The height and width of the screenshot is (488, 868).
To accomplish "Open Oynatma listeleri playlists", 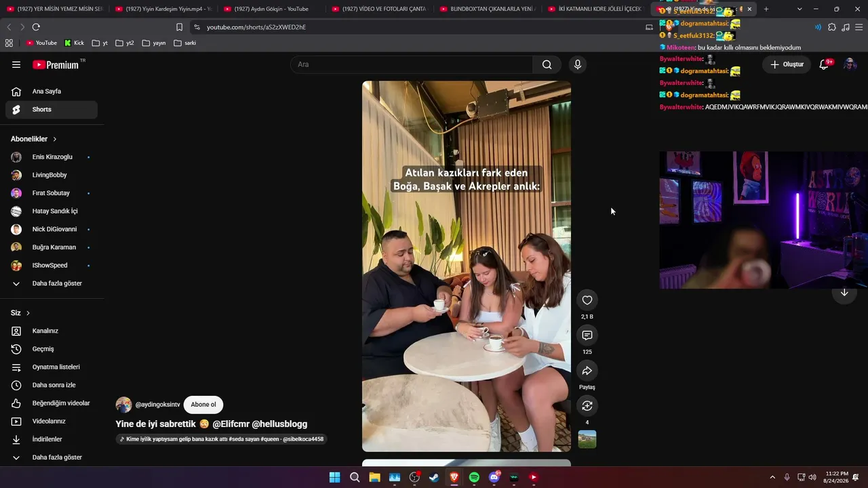I will point(52,367).
